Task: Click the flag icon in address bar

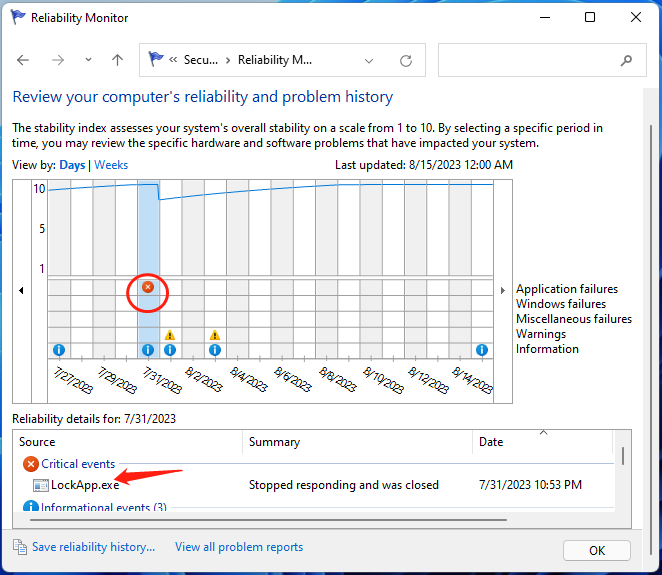Action: tap(155, 59)
